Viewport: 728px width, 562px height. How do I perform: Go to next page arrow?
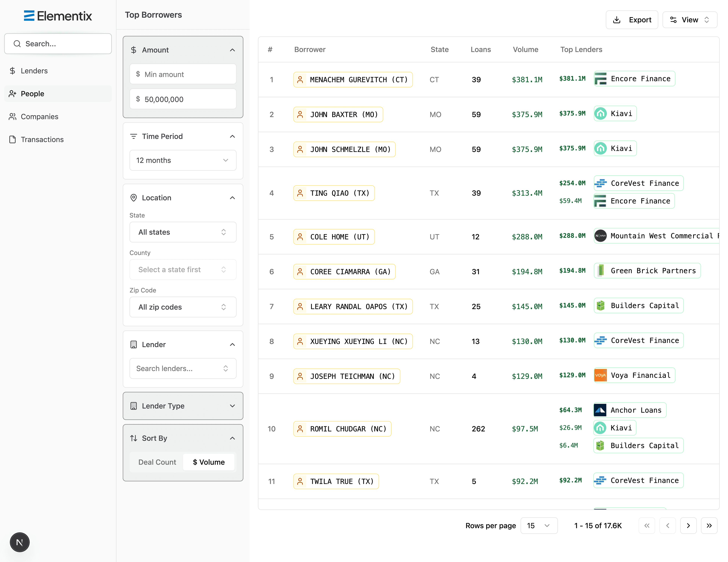click(x=688, y=526)
